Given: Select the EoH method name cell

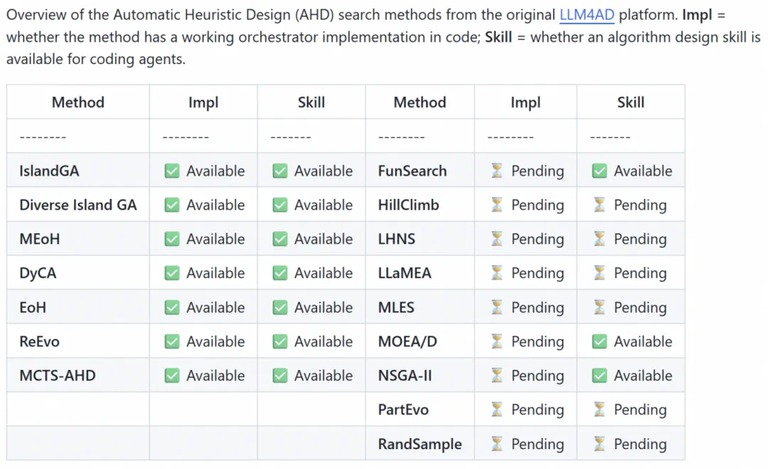Looking at the screenshot, I should (x=78, y=307).
